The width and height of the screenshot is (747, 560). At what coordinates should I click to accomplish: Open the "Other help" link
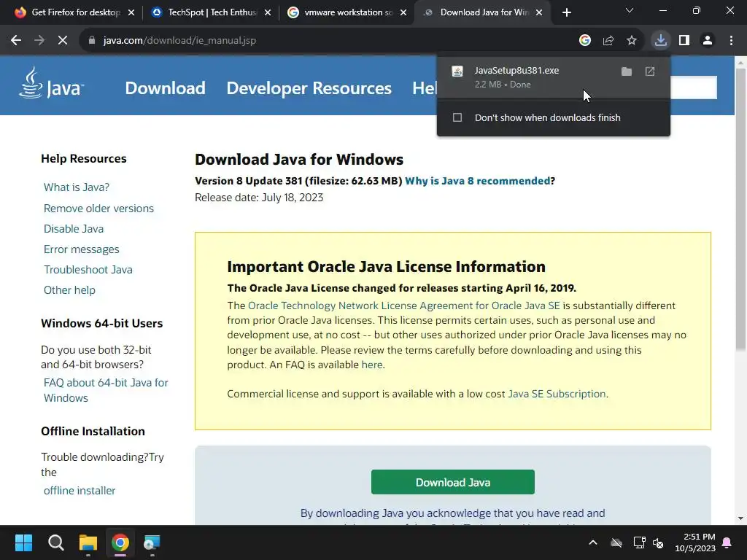[x=69, y=290]
